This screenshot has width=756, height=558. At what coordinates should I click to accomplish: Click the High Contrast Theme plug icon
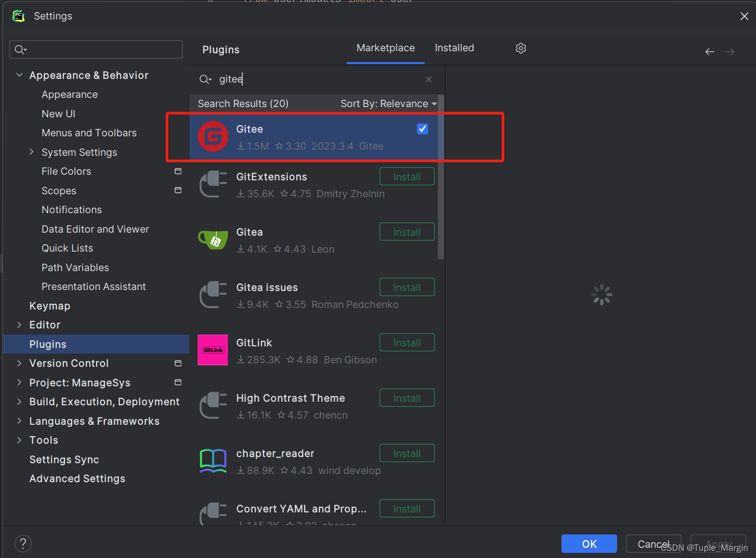[213, 405]
